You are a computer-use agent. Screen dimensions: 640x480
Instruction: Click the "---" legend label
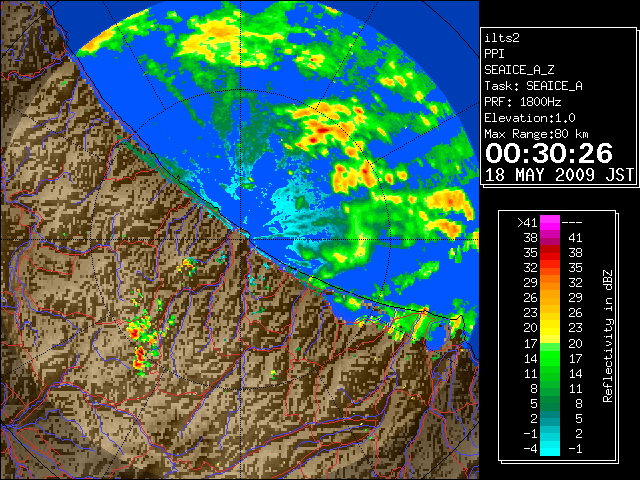tap(572, 223)
